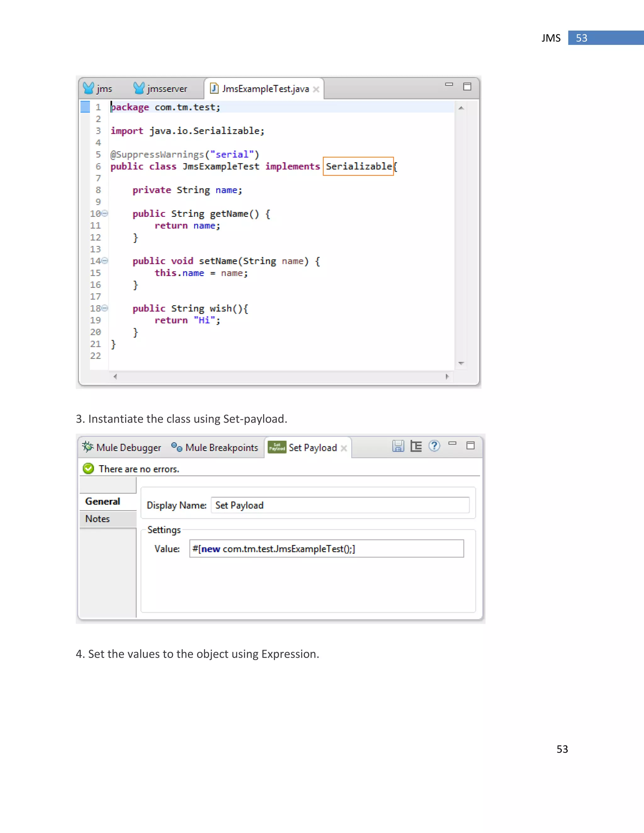Click the green no-errors check icon
This screenshot has width=644, height=833.
88,468
